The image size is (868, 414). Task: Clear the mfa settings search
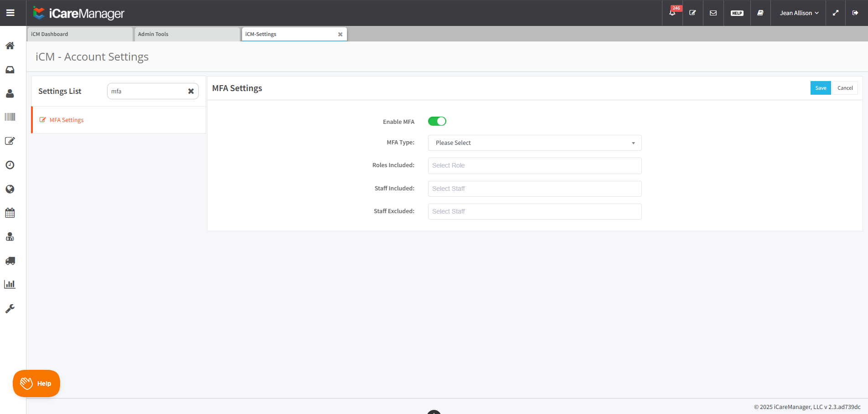point(191,91)
